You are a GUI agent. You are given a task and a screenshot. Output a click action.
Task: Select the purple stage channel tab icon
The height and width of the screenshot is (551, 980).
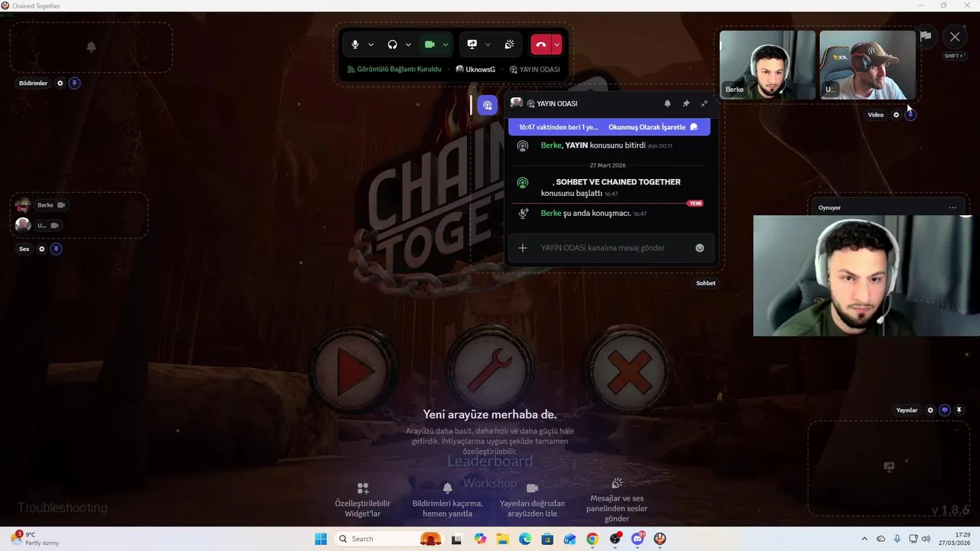tap(488, 105)
